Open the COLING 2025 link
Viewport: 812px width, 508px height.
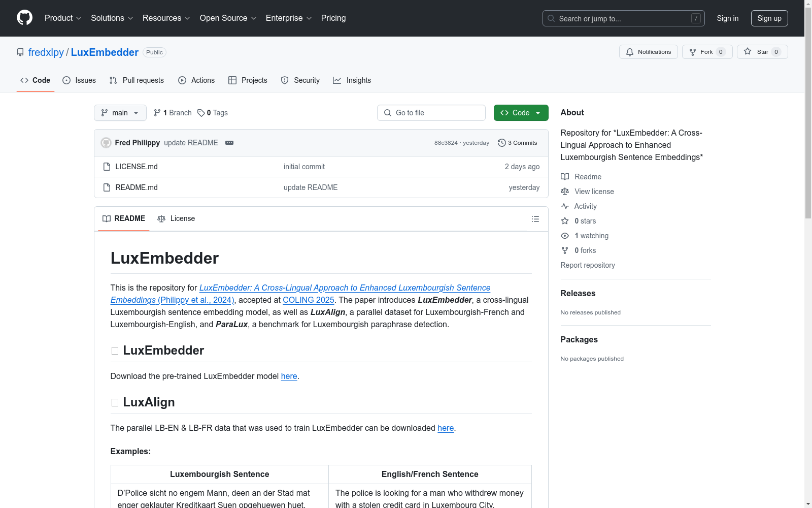(309, 300)
